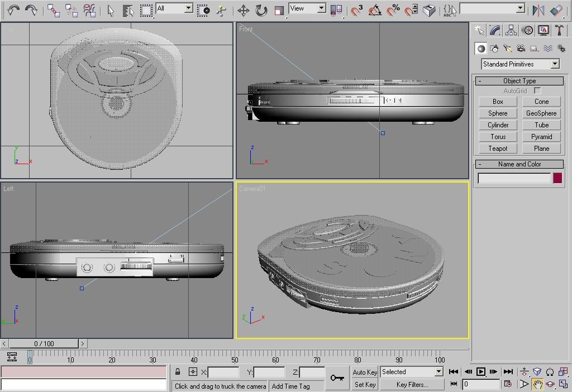The image size is (572, 392).
Task: Click the Keyboard Shortcut Override icon
Action: pyautogui.click(x=429, y=10)
